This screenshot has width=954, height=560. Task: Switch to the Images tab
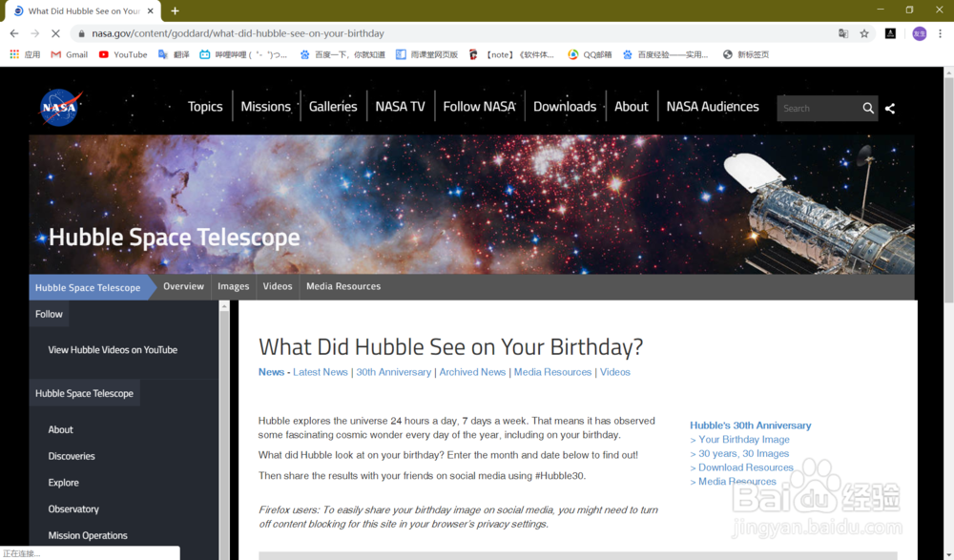tap(233, 286)
